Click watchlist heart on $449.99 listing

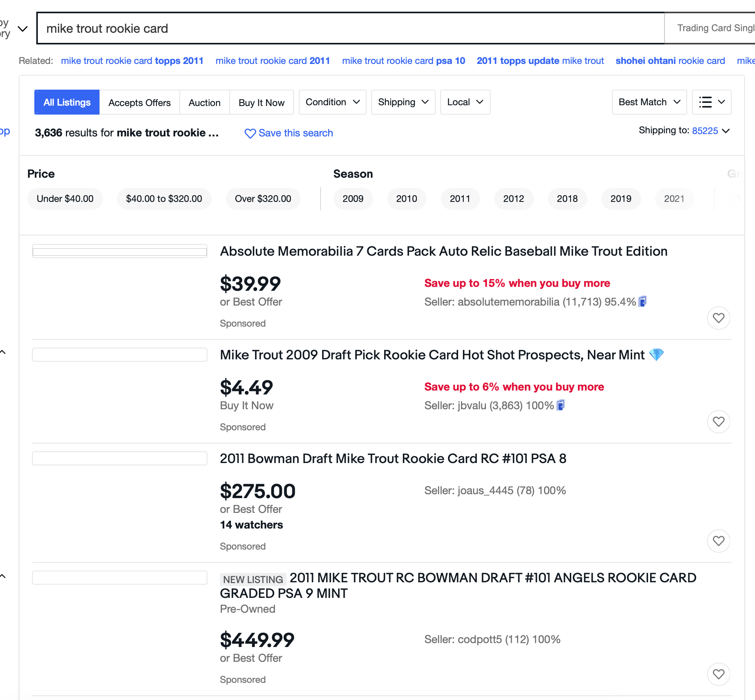tap(718, 674)
